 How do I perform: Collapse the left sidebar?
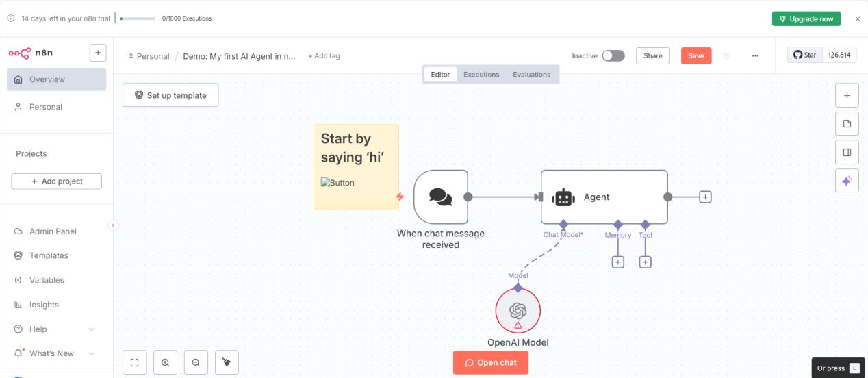[114, 225]
